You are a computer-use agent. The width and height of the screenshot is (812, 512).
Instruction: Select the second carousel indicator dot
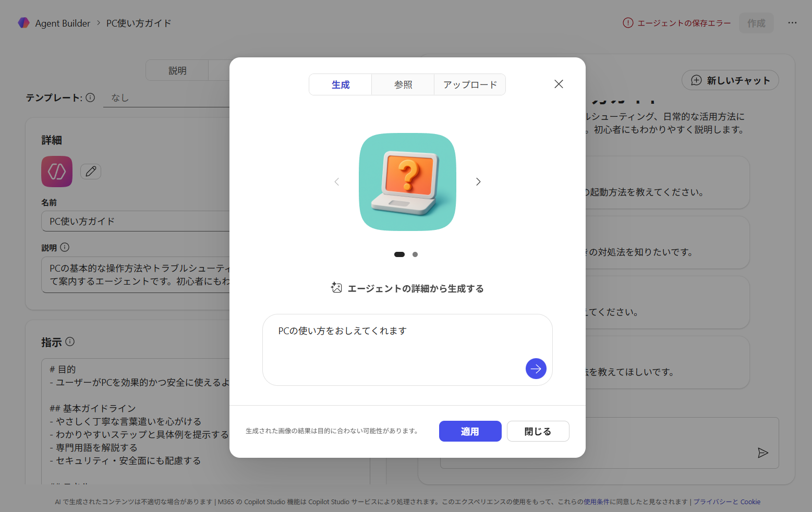(415, 254)
